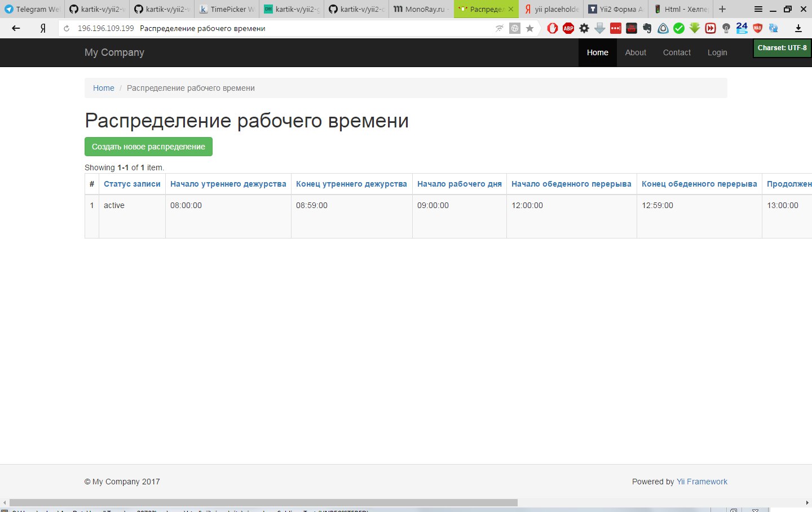This screenshot has width=812, height=512.
Task: Click the grey down-arrow extension icon
Action: pos(600,28)
